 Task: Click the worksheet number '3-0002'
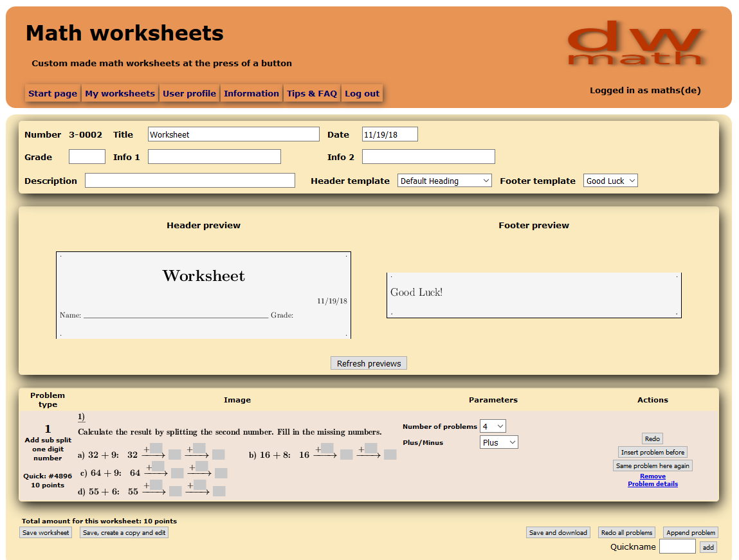(x=86, y=135)
